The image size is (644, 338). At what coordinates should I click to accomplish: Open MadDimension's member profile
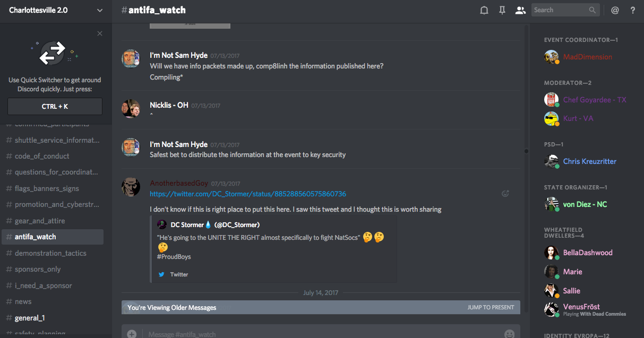click(x=587, y=57)
